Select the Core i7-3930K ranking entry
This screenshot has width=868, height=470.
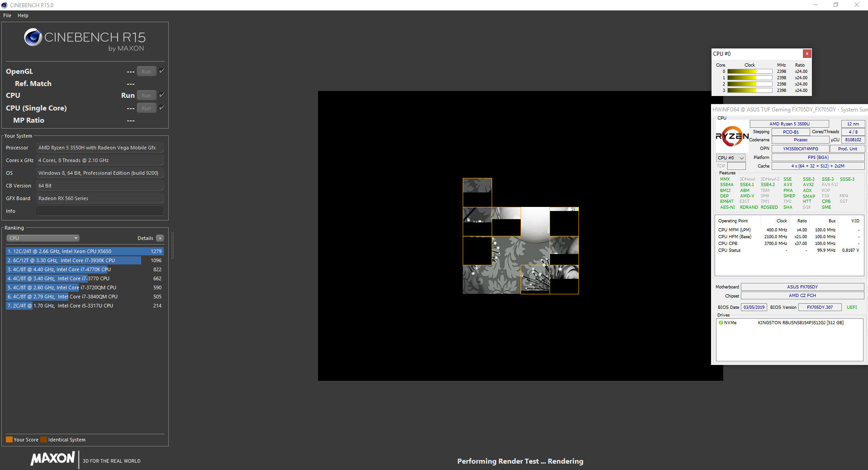pyautogui.click(x=85, y=260)
